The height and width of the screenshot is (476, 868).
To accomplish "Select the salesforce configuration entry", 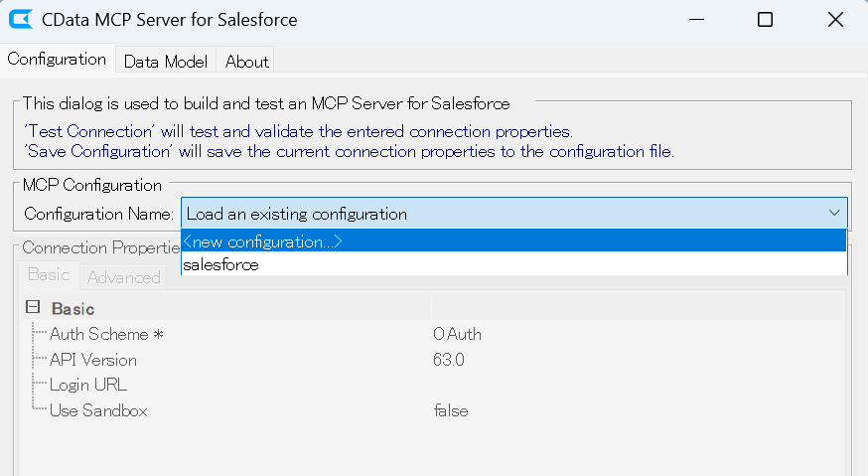I will [x=513, y=264].
